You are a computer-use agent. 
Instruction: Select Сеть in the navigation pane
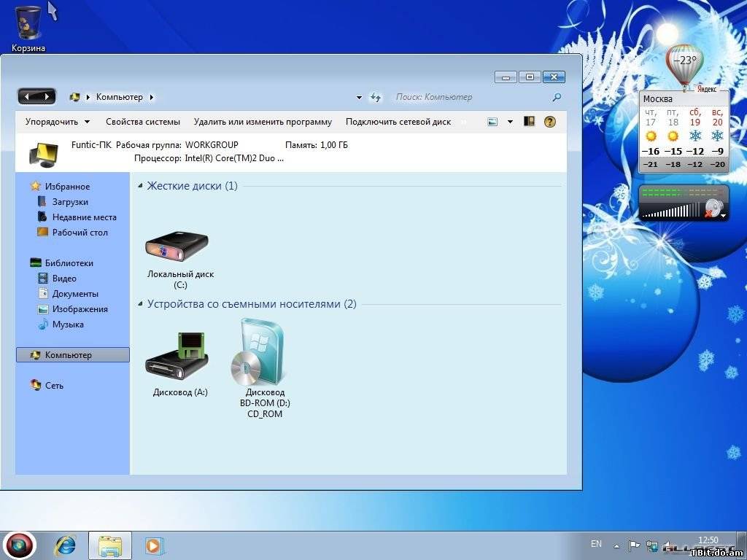(54, 386)
